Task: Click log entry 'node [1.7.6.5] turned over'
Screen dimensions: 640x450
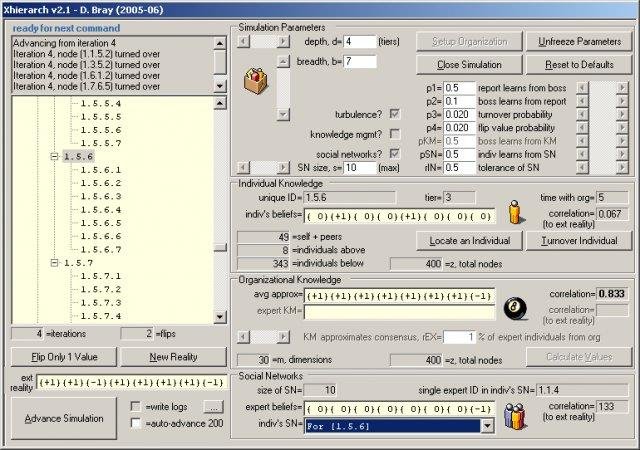Action: (87, 87)
